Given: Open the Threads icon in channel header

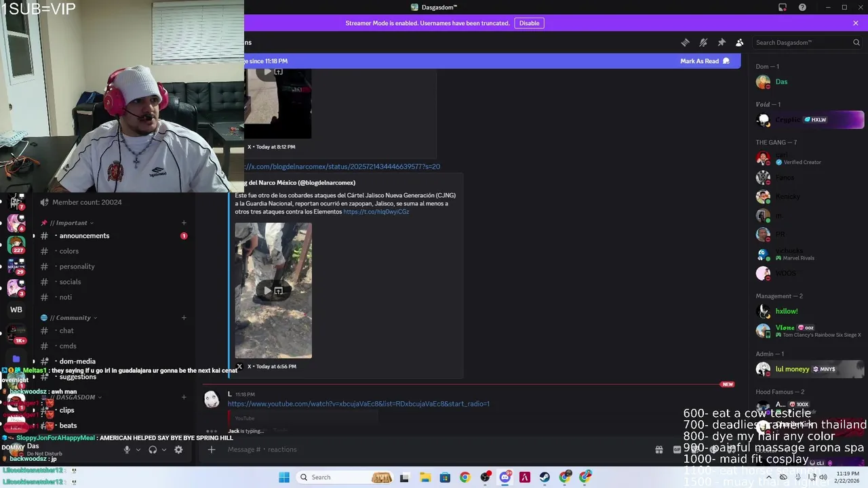Looking at the screenshot, I should (685, 42).
